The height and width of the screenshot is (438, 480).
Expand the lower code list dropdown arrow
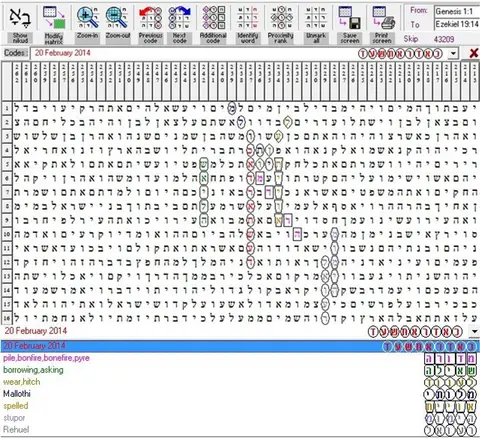(474, 331)
